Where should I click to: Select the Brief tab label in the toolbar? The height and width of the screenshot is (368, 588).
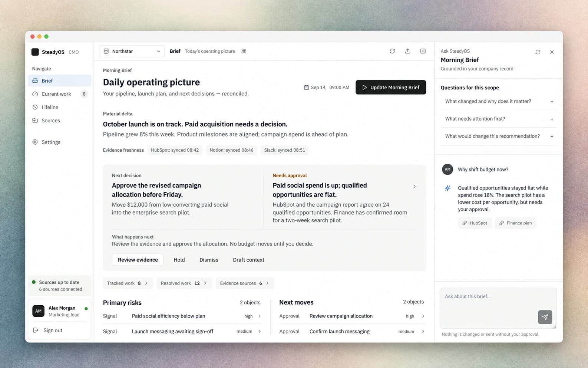[175, 51]
